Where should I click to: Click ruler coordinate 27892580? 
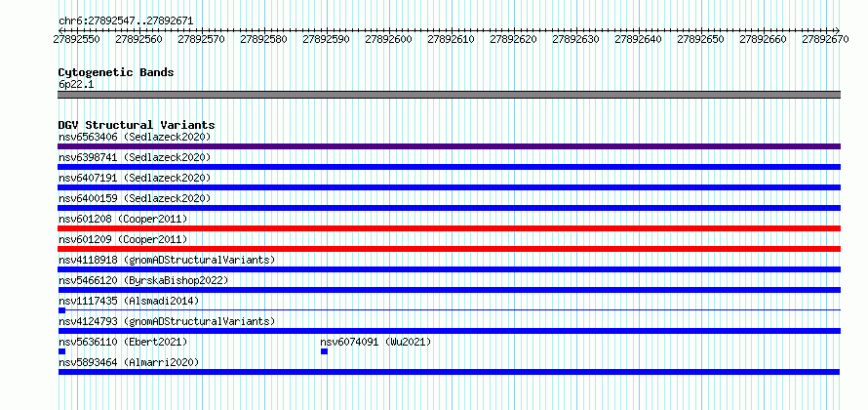pos(263,39)
